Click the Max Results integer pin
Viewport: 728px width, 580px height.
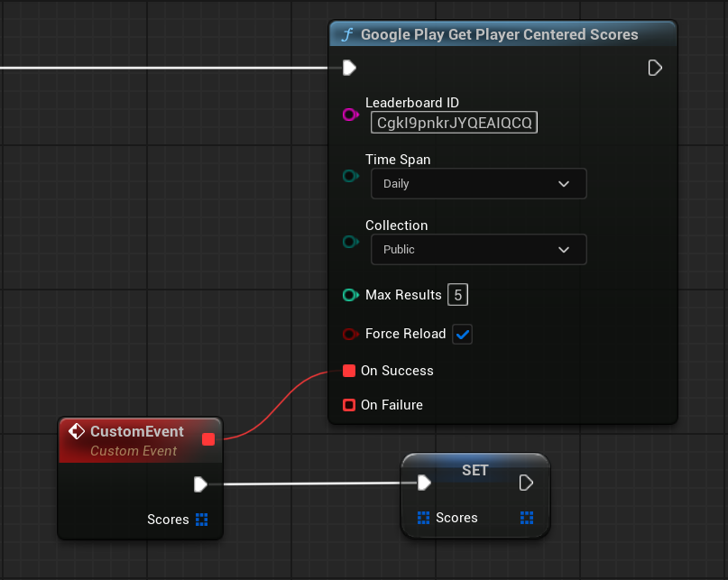[x=350, y=295]
